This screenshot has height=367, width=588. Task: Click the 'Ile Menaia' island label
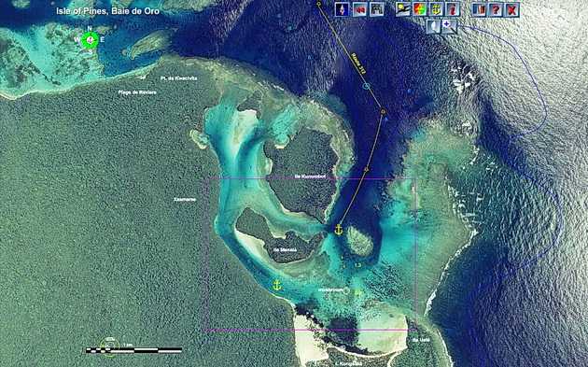coord(285,250)
